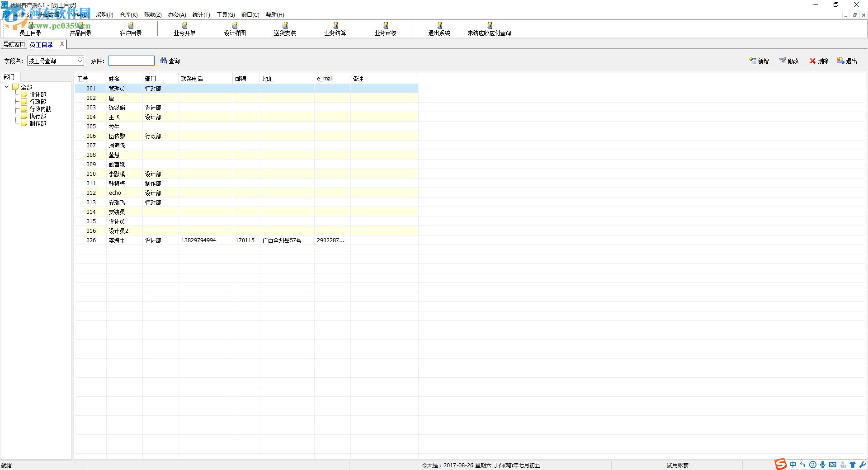Focus the 条件 search input field
Screen dimensions: 868x470
coord(132,61)
